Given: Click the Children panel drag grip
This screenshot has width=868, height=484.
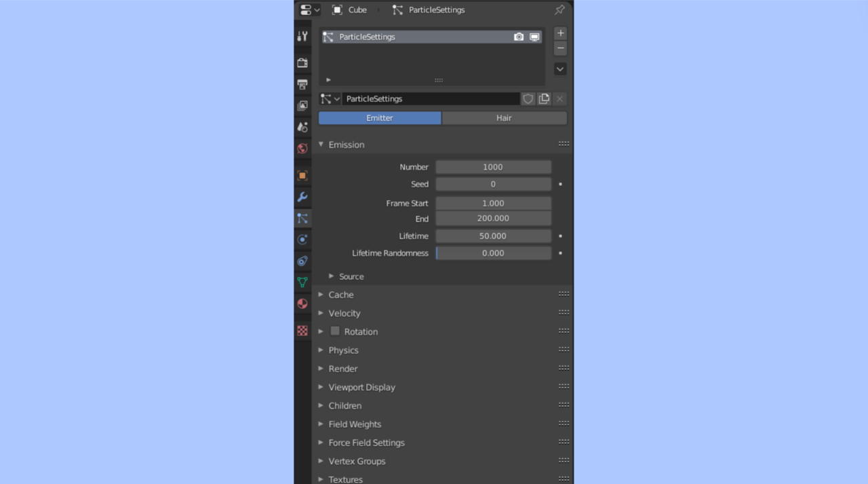Looking at the screenshot, I should click(564, 405).
